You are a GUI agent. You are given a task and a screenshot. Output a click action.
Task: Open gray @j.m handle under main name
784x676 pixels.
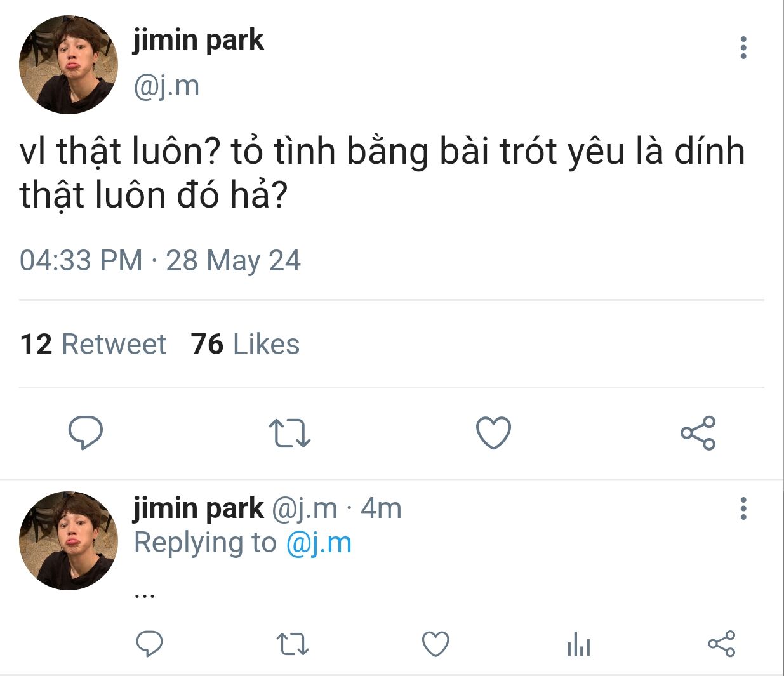(x=166, y=86)
